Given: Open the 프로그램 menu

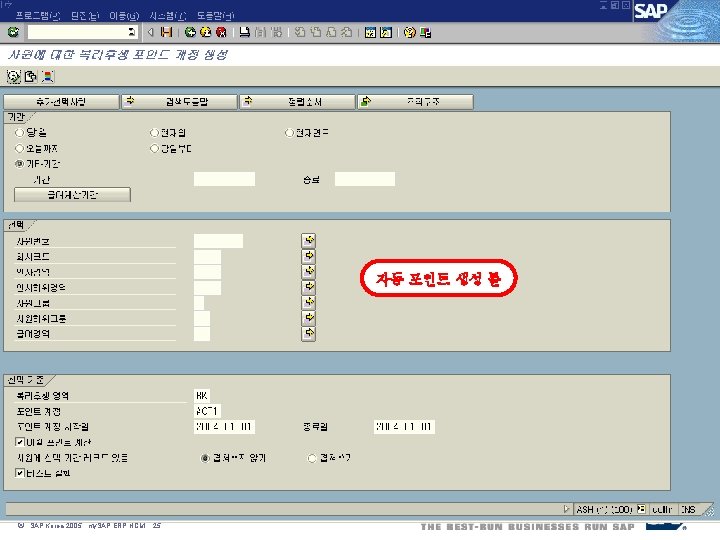Looking at the screenshot, I should click(x=38, y=16).
